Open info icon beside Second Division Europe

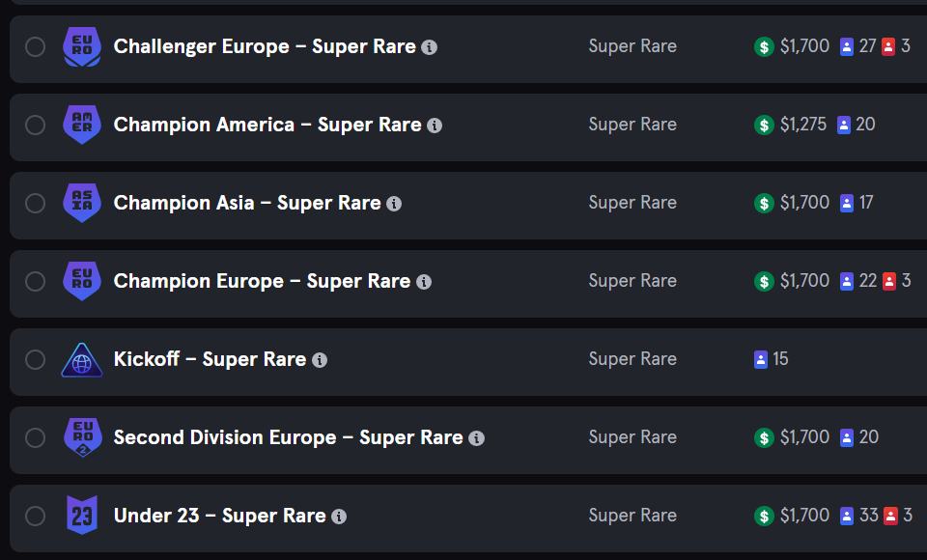476,438
